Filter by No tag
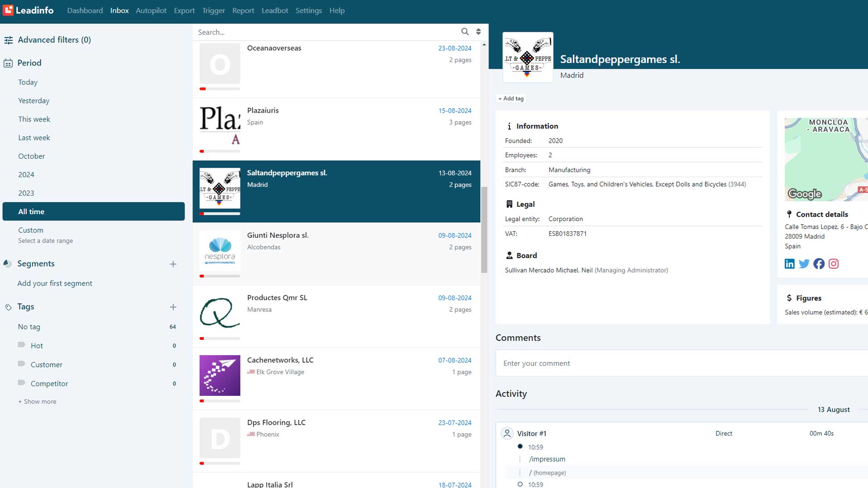The width and height of the screenshot is (868, 488). [29, 327]
